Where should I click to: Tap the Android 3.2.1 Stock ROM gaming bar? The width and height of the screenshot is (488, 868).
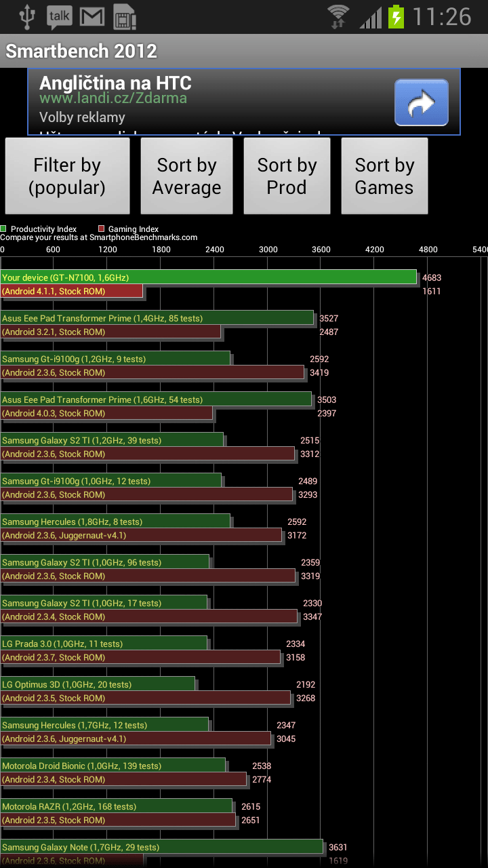[110, 332]
